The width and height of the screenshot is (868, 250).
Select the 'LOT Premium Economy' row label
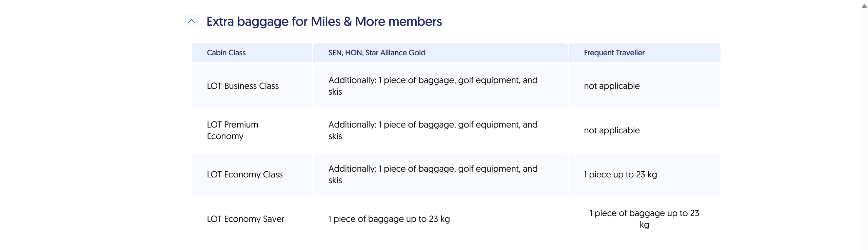(x=233, y=130)
